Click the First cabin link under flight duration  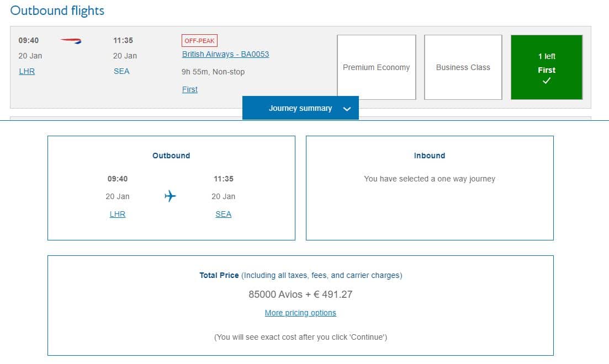click(x=190, y=89)
